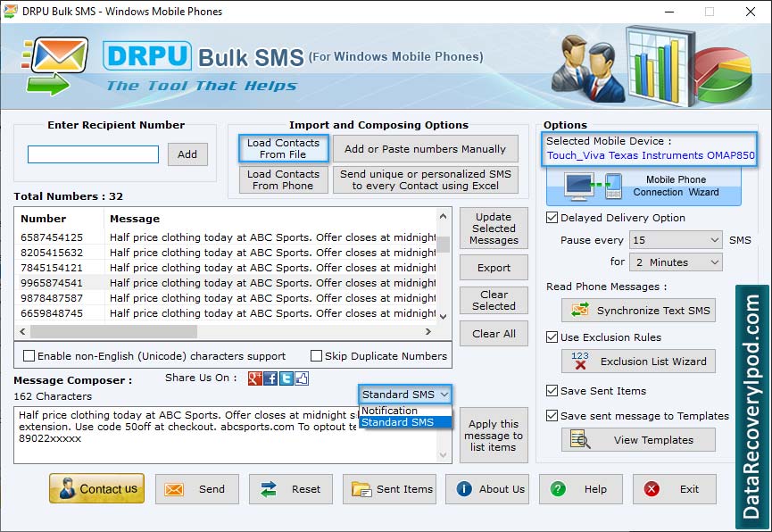Image resolution: width=772 pixels, height=532 pixels.
Task: Click the Facebook share icon
Action: (x=270, y=378)
